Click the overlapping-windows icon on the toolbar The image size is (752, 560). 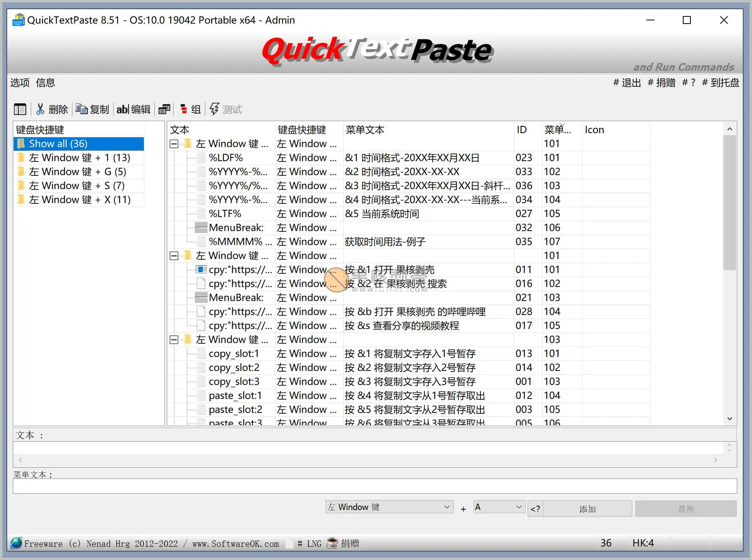(164, 109)
